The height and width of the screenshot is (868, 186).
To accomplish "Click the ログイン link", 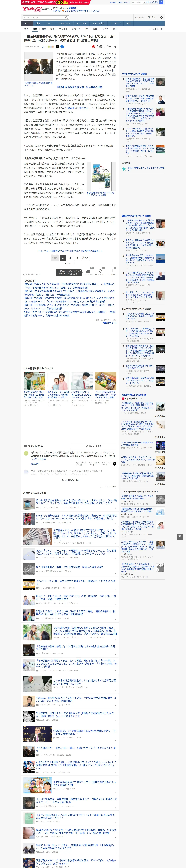I will pyautogui.click(x=57, y=11).
